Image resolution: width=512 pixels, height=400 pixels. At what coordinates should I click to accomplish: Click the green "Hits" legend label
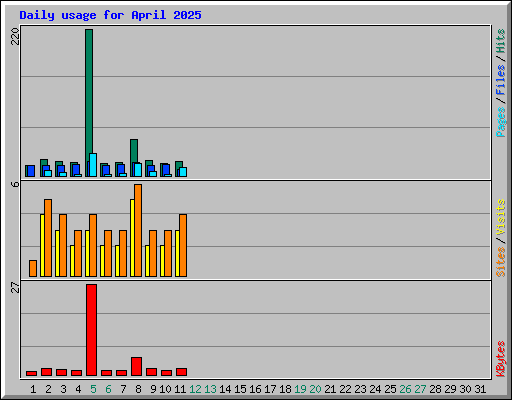tap(500, 41)
